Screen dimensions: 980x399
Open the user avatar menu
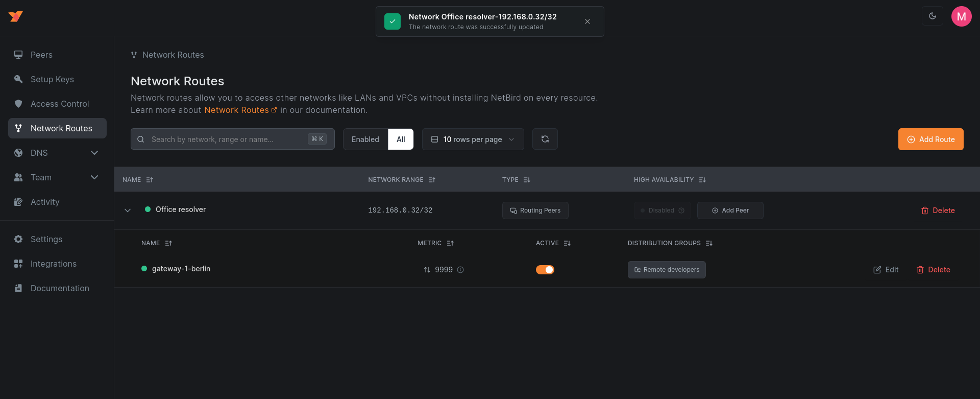tap(961, 16)
